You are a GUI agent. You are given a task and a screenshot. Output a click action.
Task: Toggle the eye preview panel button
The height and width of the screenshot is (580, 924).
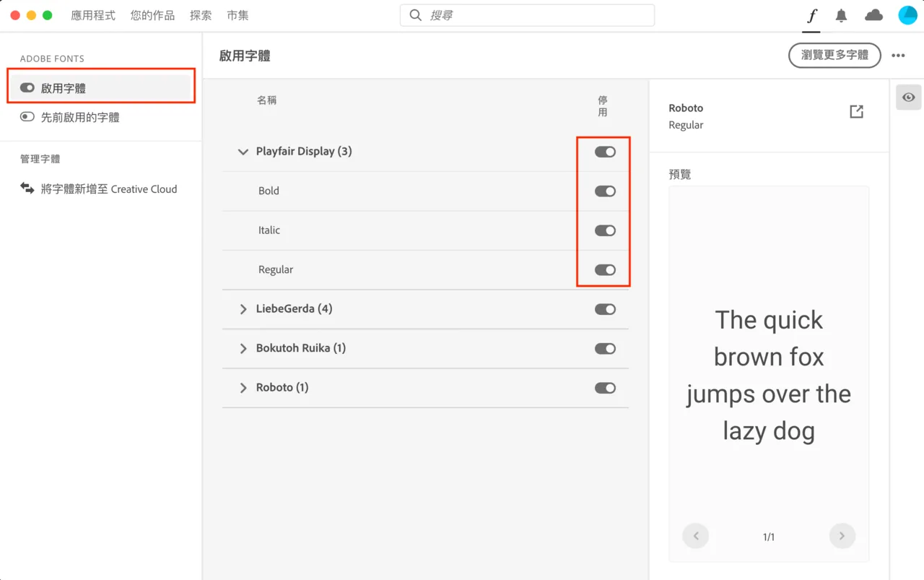909,97
